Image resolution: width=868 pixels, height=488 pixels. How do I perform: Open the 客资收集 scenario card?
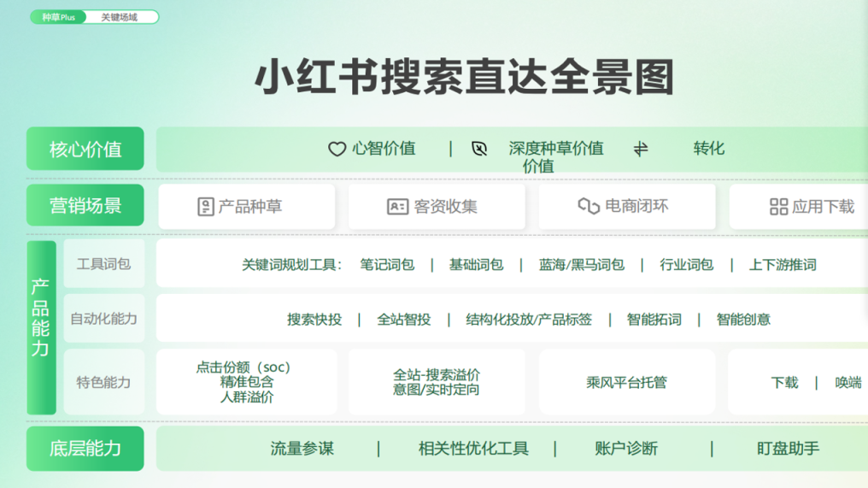coord(437,207)
